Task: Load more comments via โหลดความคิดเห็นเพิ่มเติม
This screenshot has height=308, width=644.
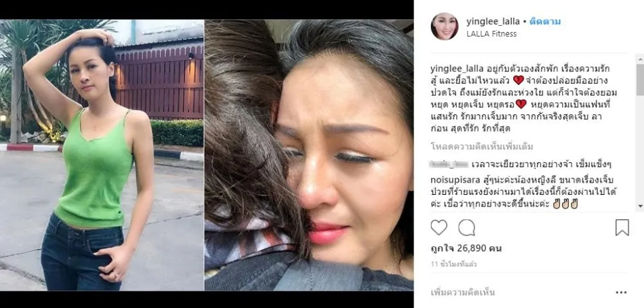Action: (482, 147)
